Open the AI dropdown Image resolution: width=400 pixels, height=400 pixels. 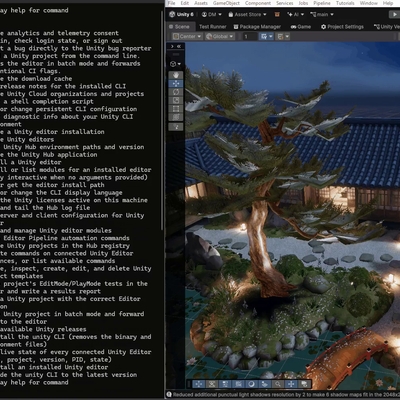tap(296, 14)
